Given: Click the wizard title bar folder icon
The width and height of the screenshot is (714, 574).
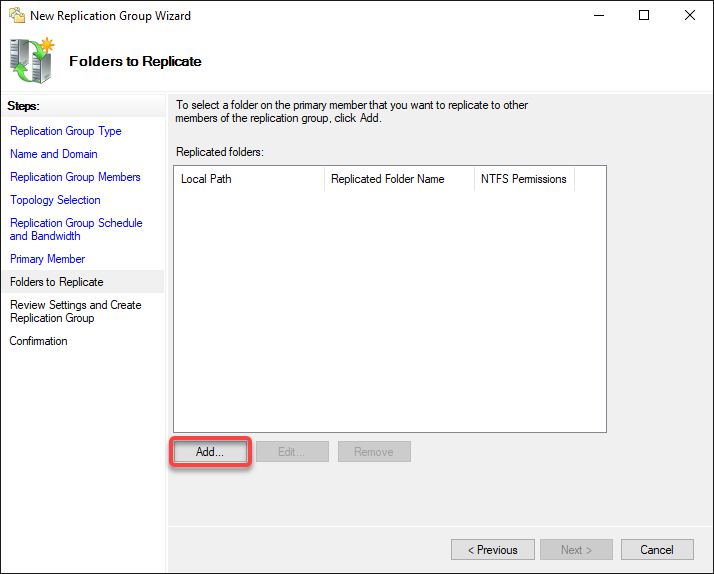Looking at the screenshot, I should (17, 15).
